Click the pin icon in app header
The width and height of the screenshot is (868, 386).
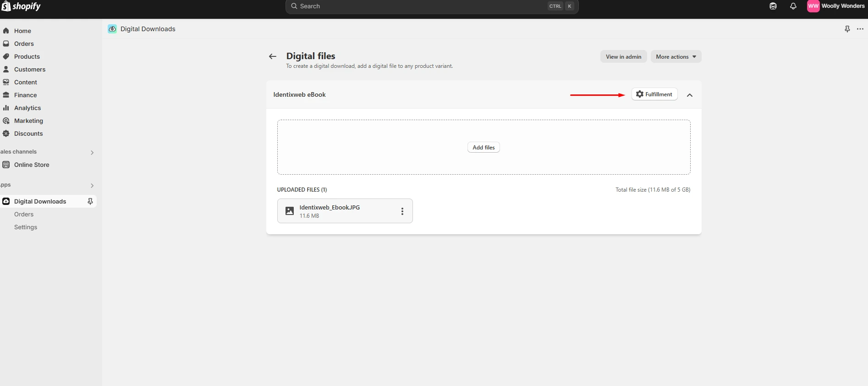(x=847, y=29)
